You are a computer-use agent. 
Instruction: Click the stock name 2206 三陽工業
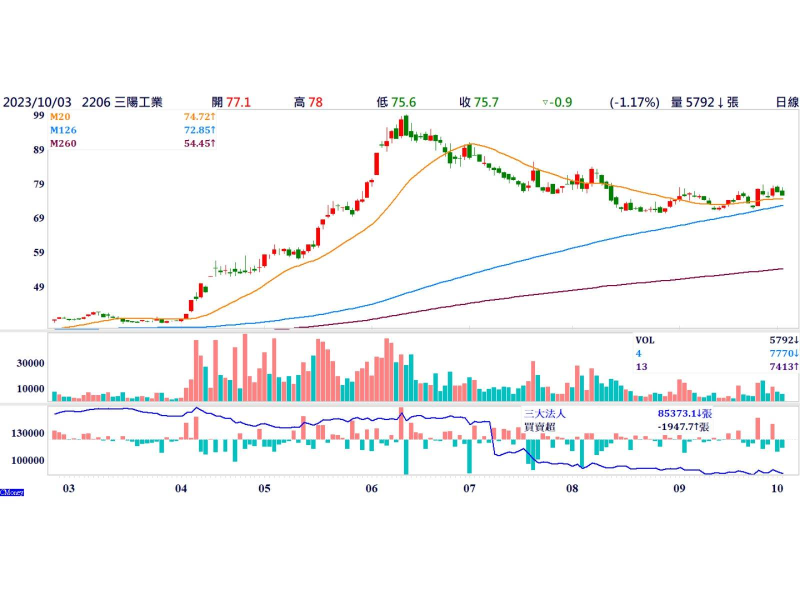tap(124, 102)
